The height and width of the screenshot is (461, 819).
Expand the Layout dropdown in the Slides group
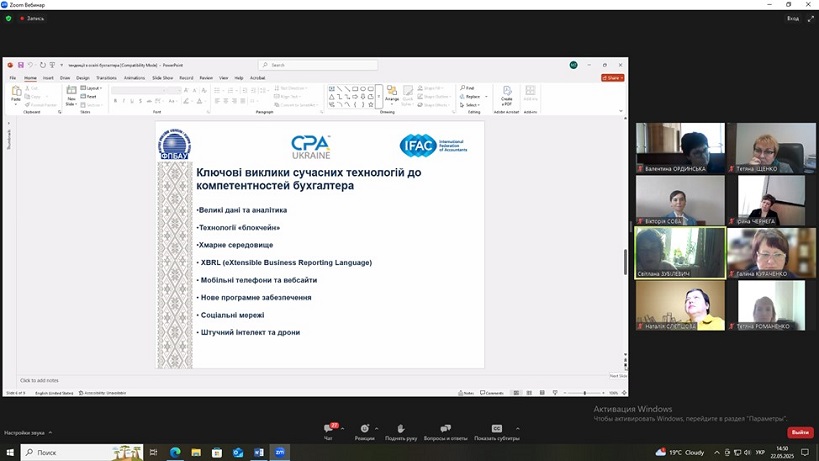(91, 88)
